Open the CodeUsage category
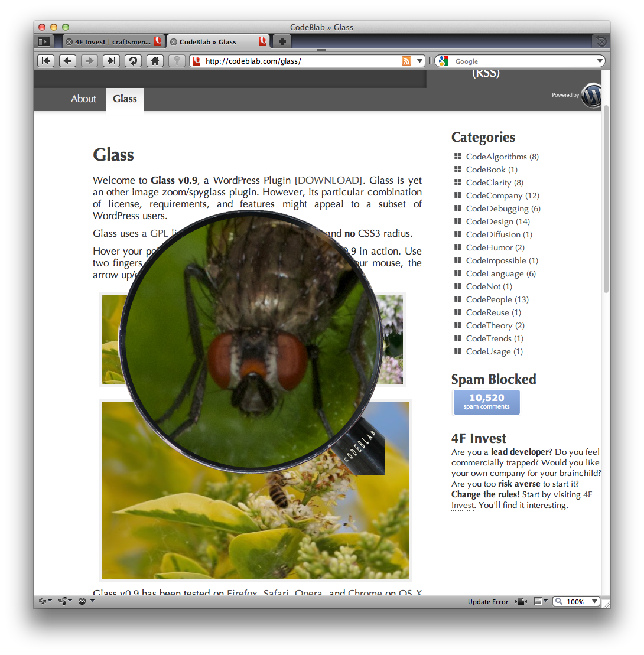Screen dimensions: 644x655 pyautogui.click(x=488, y=351)
